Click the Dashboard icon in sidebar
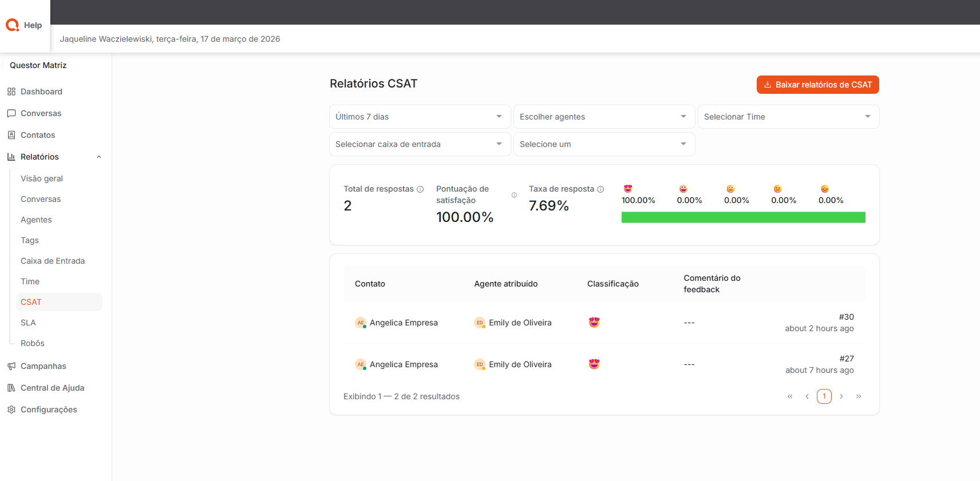 (11, 92)
